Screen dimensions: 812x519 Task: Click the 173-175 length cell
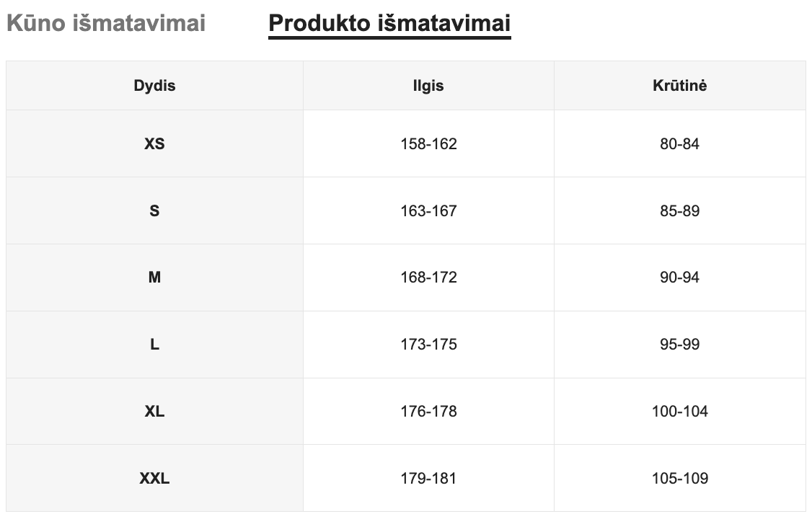[428, 345]
